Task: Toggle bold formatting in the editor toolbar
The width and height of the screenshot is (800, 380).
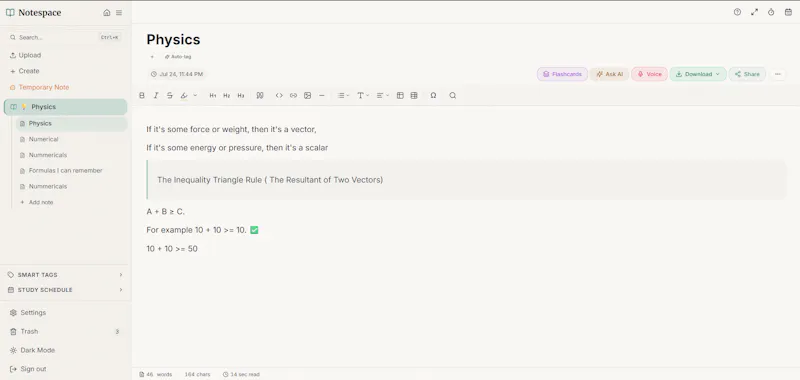Action: [x=142, y=95]
